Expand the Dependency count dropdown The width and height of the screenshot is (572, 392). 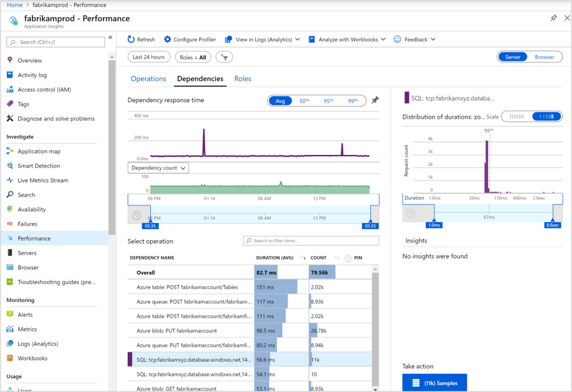(x=158, y=168)
